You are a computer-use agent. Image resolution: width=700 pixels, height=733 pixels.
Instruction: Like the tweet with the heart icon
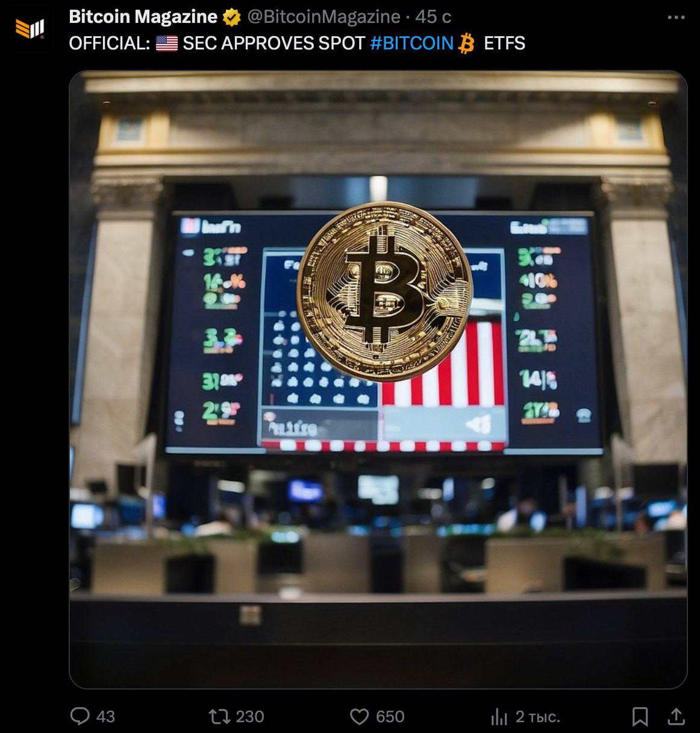[359, 716]
